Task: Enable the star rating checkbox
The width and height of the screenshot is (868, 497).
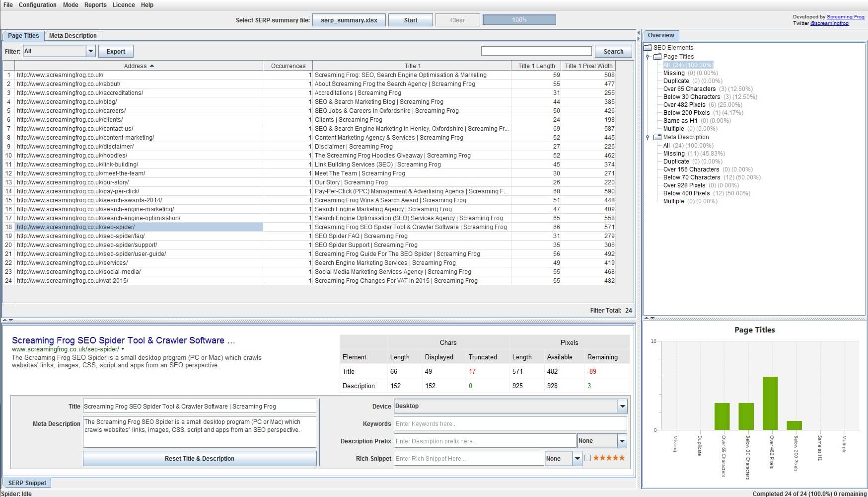Action: (x=588, y=458)
